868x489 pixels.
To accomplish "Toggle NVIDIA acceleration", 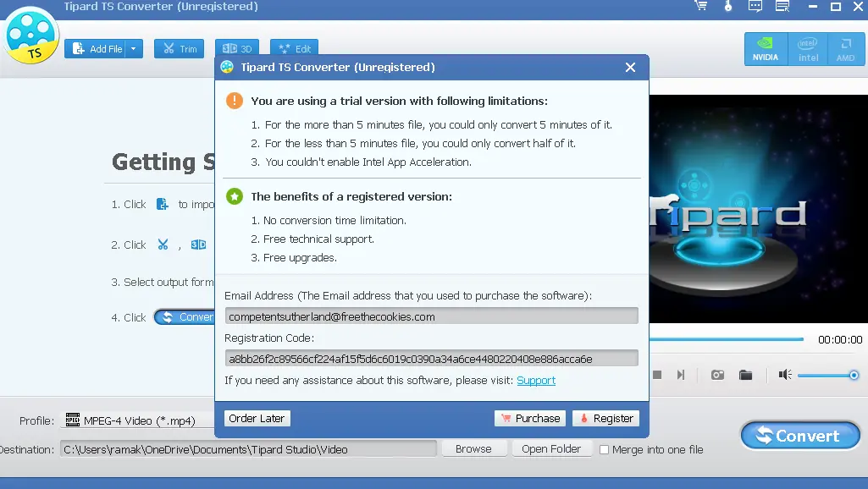I will [766, 49].
